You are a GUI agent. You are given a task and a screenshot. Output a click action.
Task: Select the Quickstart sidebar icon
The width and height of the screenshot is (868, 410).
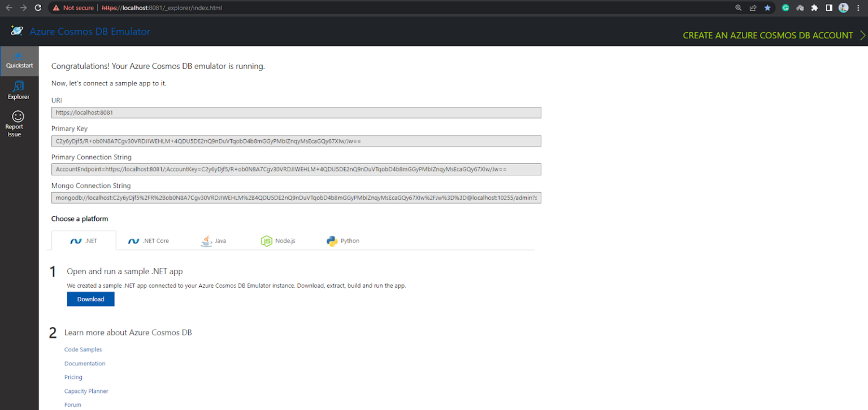[19, 59]
